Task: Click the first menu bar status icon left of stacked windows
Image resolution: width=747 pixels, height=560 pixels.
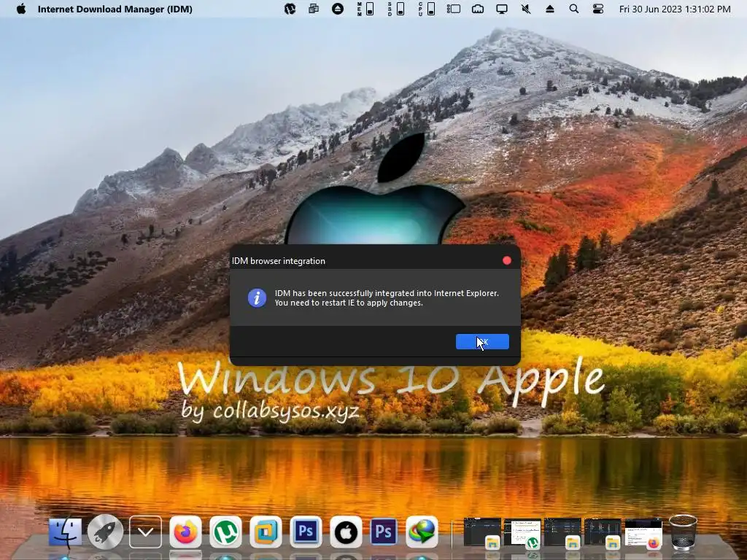Action: 290,9
